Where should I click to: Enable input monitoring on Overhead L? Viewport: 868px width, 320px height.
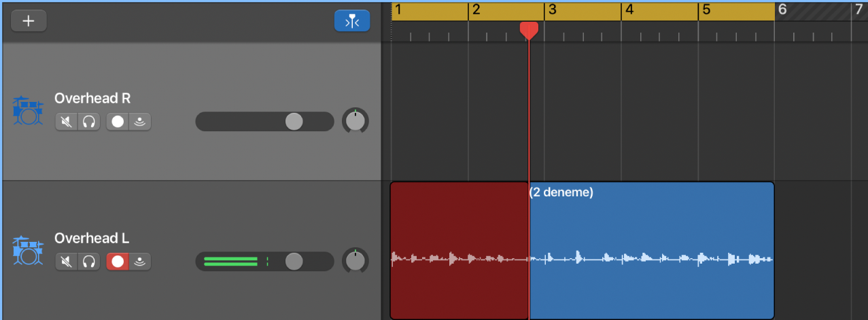click(139, 261)
